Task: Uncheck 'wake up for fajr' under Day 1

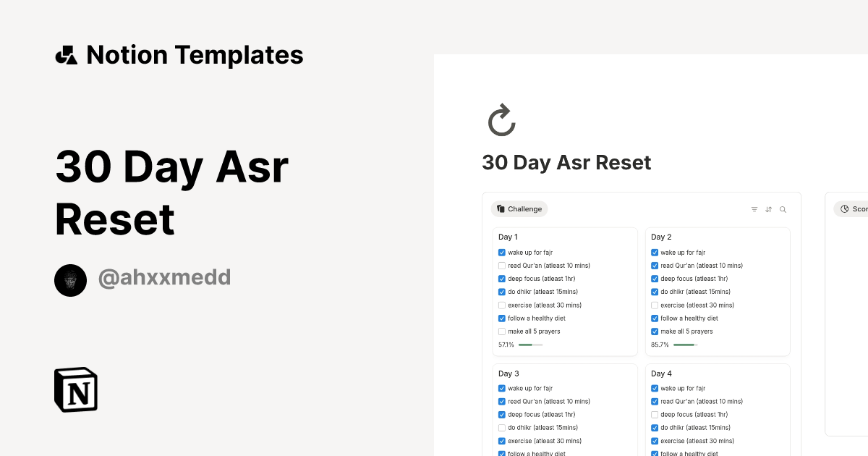Action: point(501,252)
